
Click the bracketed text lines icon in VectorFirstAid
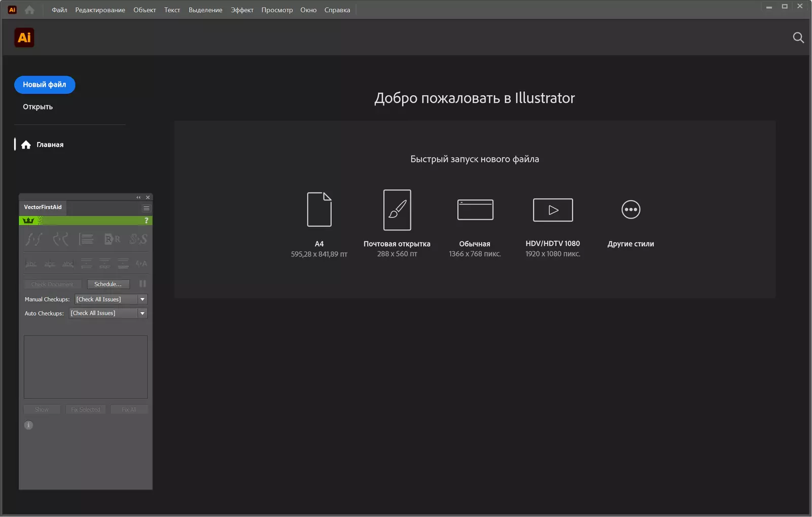86,239
